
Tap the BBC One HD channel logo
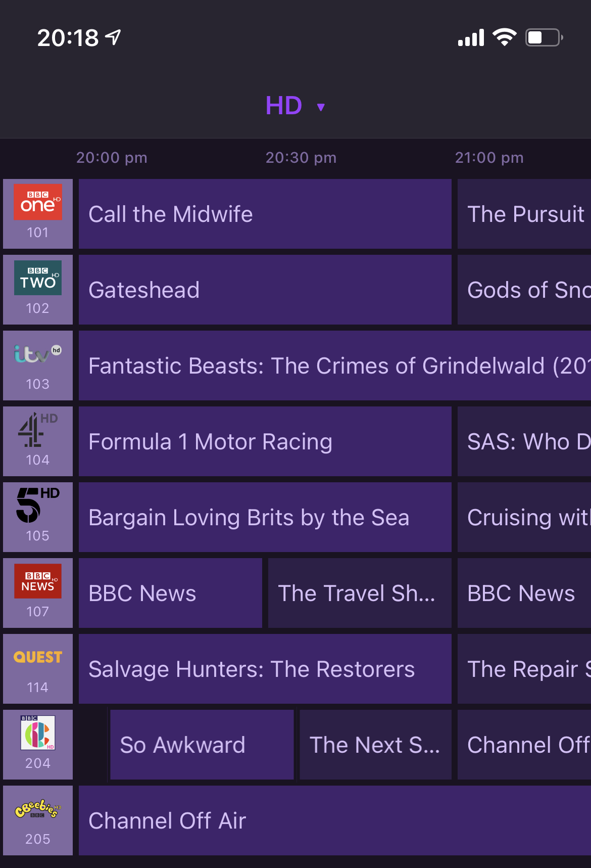(x=38, y=202)
